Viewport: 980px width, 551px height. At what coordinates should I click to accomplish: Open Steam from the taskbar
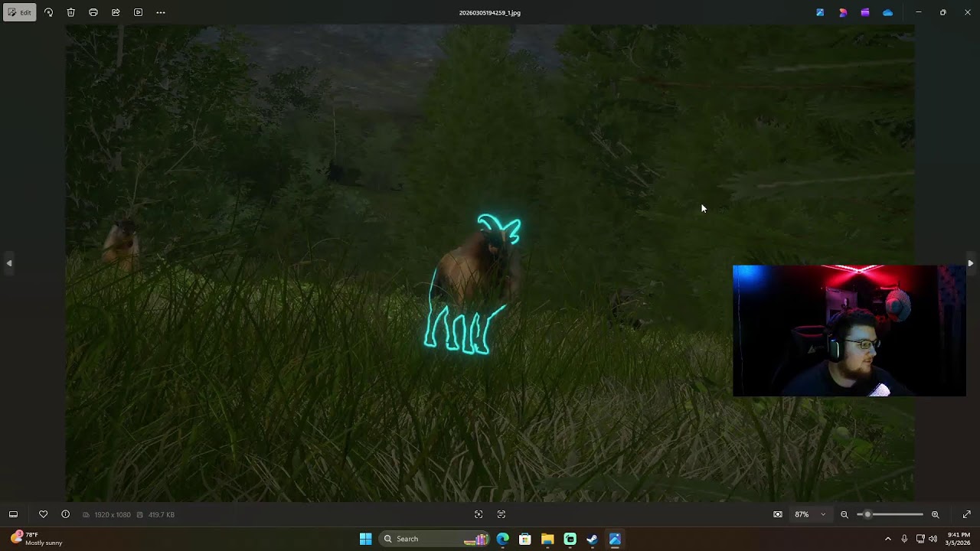tap(592, 539)
